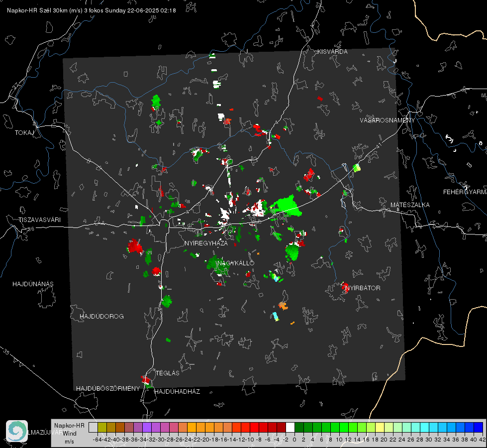Click the legend value label '0'
The height and width of the screenshot is (448, 487).
tap(294, 440)
